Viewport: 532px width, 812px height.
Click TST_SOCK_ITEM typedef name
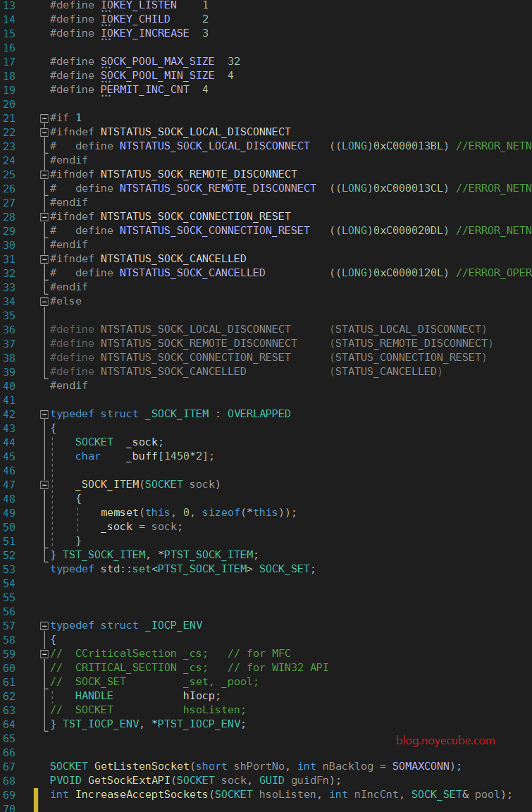(104, 555)
